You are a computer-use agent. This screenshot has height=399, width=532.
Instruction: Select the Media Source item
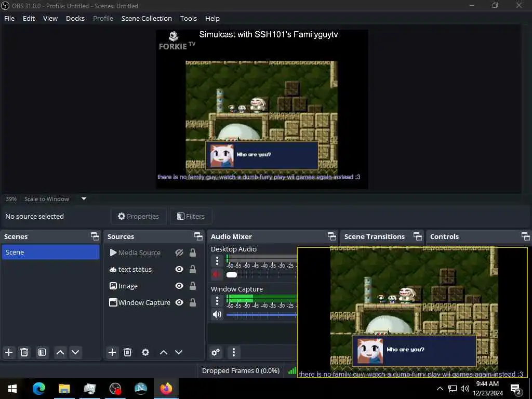[139, 253]
